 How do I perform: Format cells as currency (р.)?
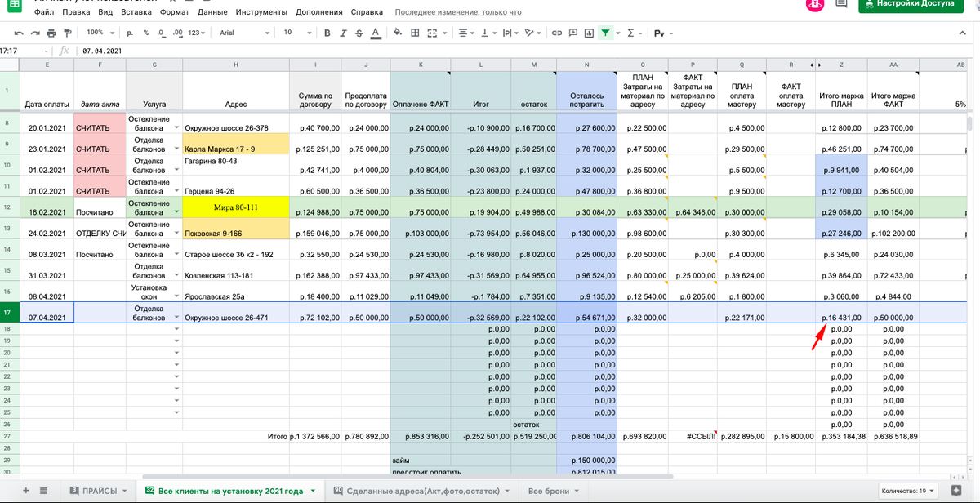coord(130,33)
